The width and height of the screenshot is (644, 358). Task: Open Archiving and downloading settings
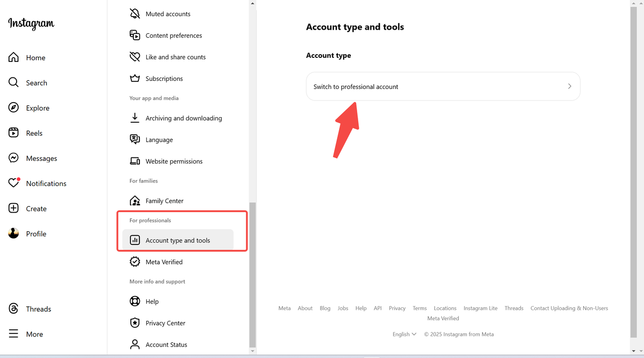[183, 118]
